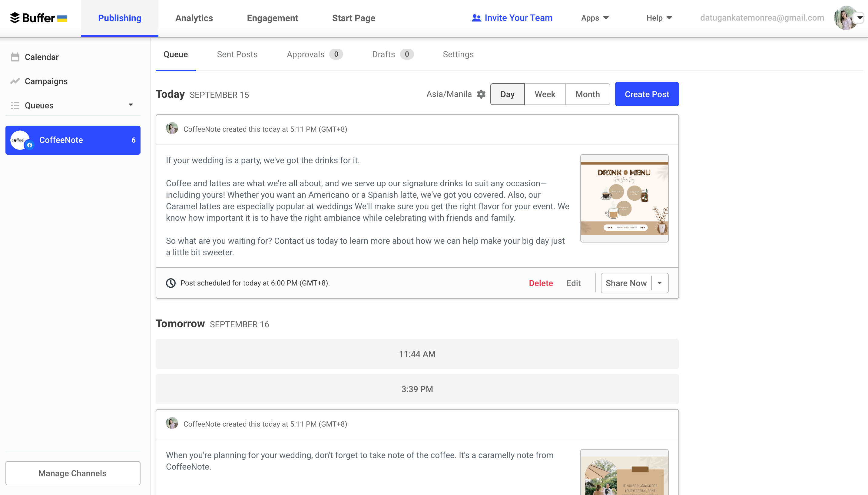Click the Create Post button
The height and width of the screenshot is (495, 868).
tap(647, 94)
